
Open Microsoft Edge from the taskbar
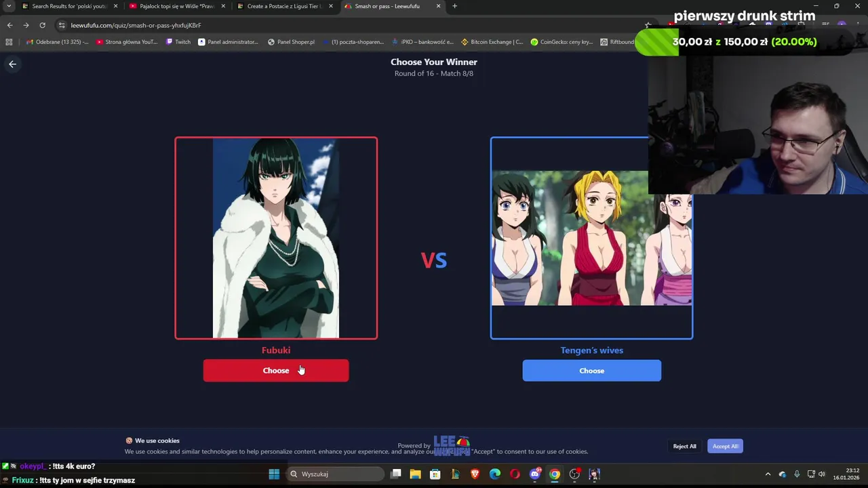495,474
